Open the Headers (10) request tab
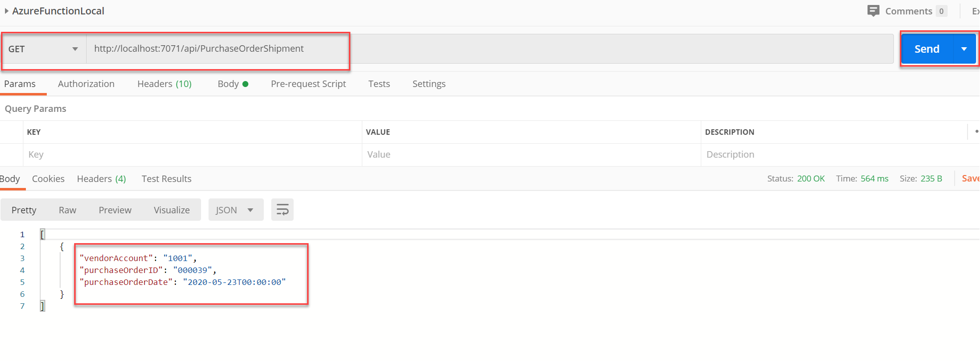Viewport: 980px width, 361px height. click(x=164, y=84)
